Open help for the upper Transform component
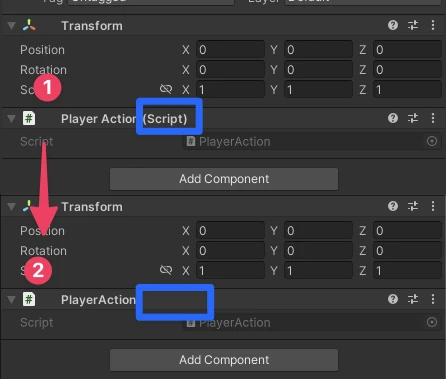The width and height of the screenshot is (446, 379). click(x=393, y=25)
